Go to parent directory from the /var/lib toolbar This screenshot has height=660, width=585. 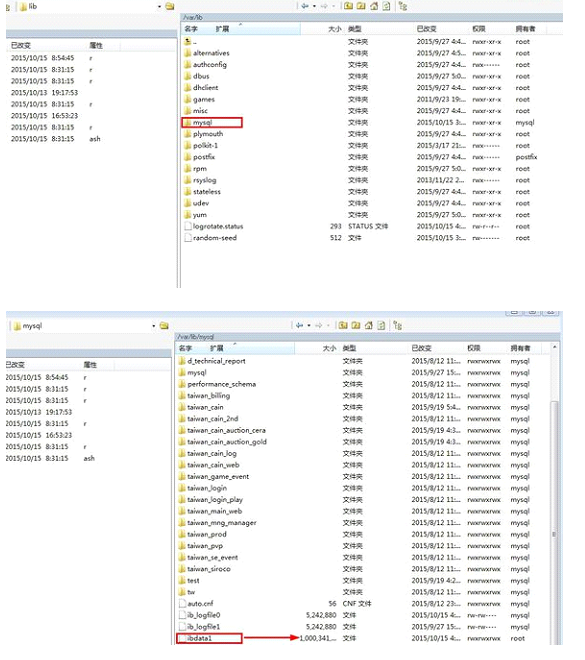click(x=348, y=6)
